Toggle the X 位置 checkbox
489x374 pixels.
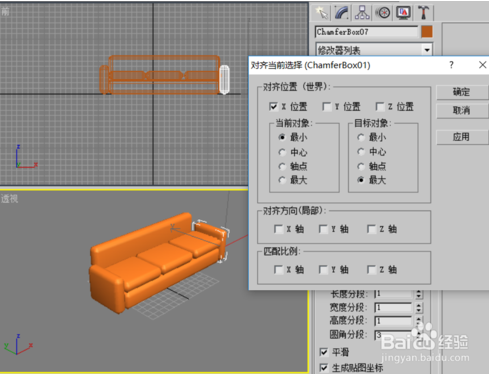pyautogui.click(x=273, y=107)
